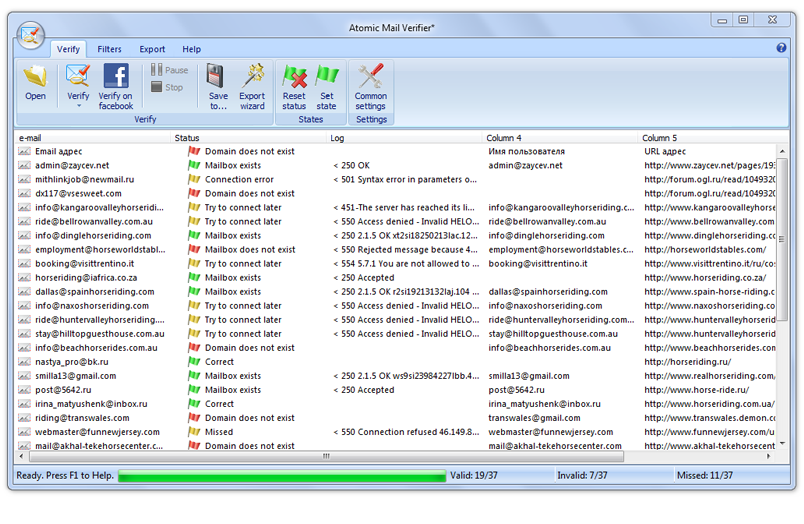The image size is (804, 524).
Task: Click transwales@gmail.com in Column 4
Action: [x=534, y=418]
